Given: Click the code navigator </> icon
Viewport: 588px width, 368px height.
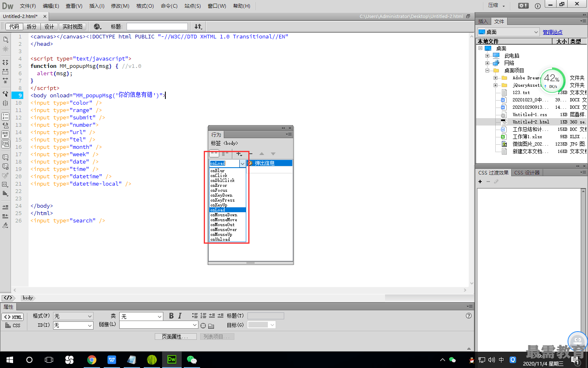Looking at the screenshot, I should 8,298.
